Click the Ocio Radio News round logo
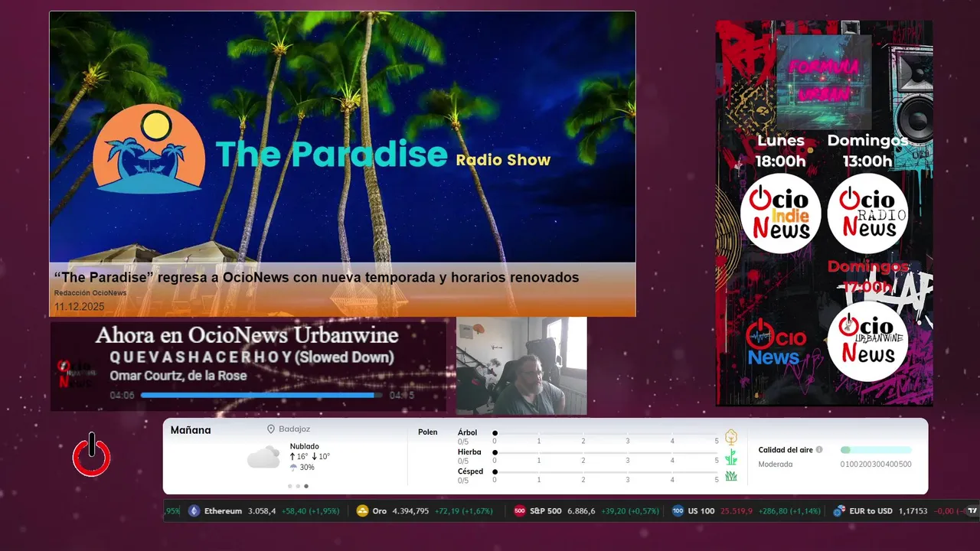Image resolution: width=980 pixels, height=551 pixels. [x=867, y=214]
